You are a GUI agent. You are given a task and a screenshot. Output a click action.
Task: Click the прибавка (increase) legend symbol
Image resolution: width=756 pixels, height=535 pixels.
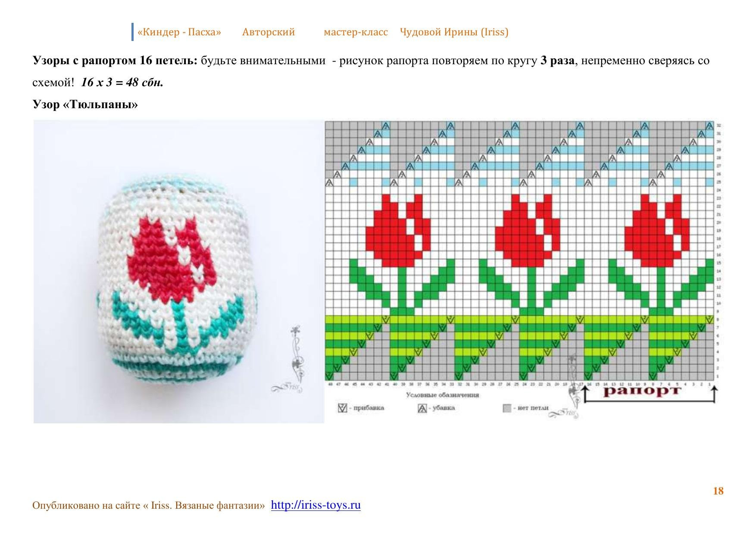[342, 408]
